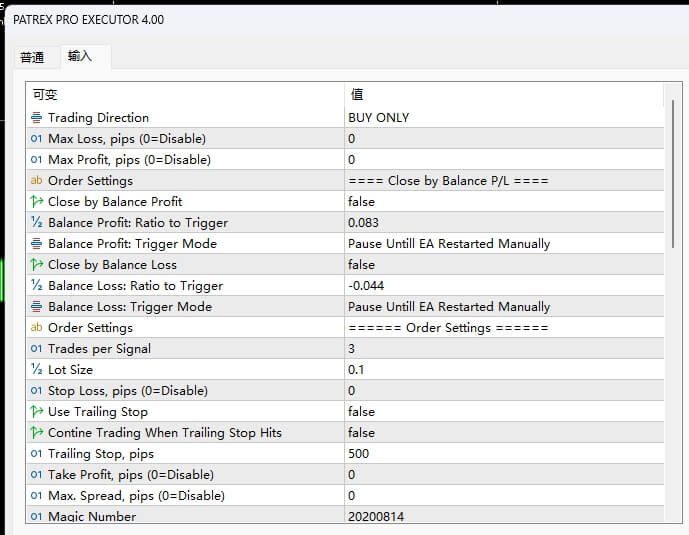Click the Balance Profit Trigger Mode enum icon
The width and height of the screenshot is (689, 535).
point(36,244)
